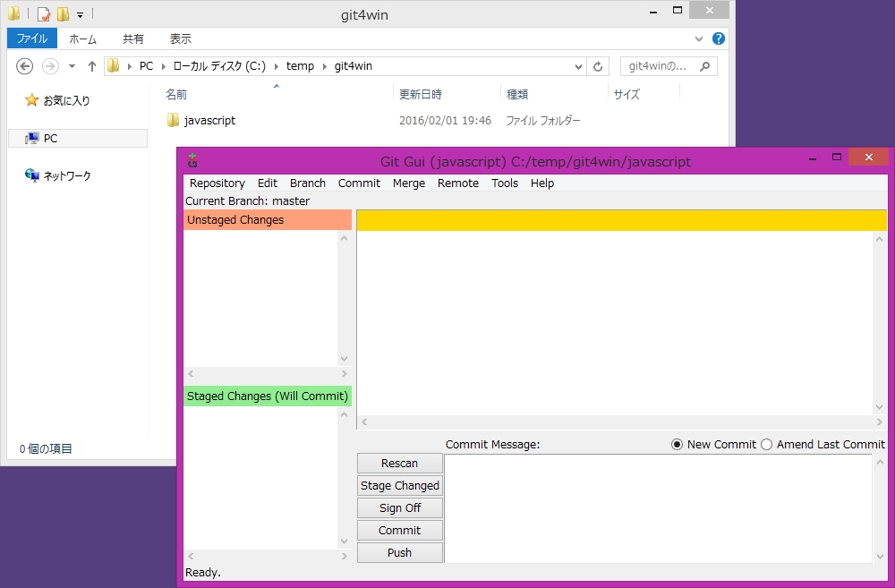Click the date 2016/02/01 19:46 cell
The width and height of the screenshot is (895, 588).
[445, 121]
